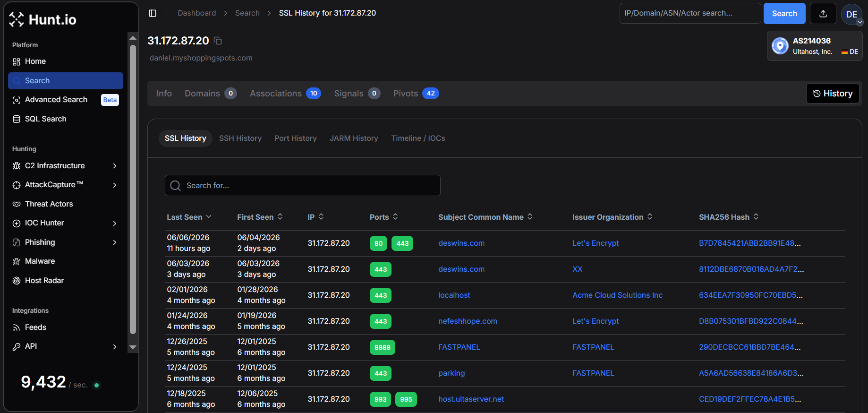Image resolution: width=868 pixels, height=413 pixels.
Task: Expand the C2 Infrastructure submenu
Action: 115,166
